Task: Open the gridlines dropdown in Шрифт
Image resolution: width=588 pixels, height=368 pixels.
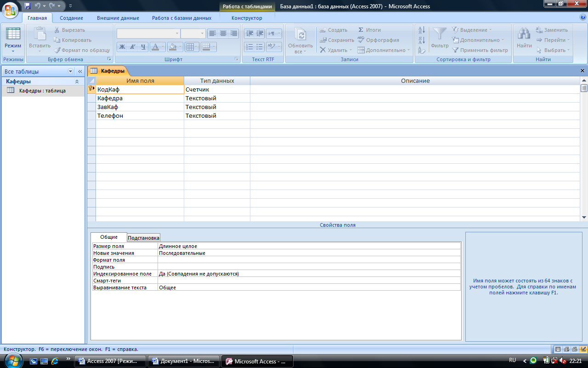Action: coord(192,47)
